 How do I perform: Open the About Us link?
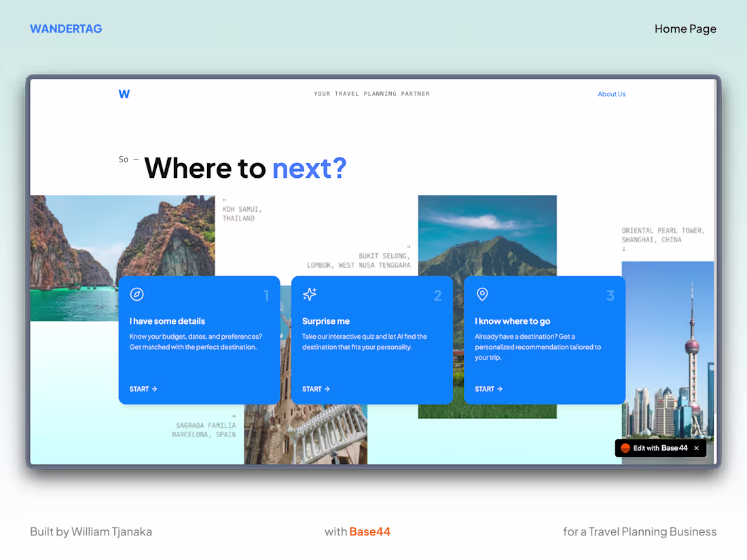click(611, 94)
